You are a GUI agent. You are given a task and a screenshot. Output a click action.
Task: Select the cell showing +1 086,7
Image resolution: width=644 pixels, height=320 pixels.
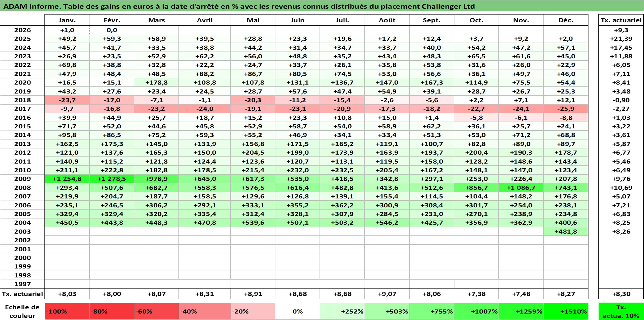521,188
